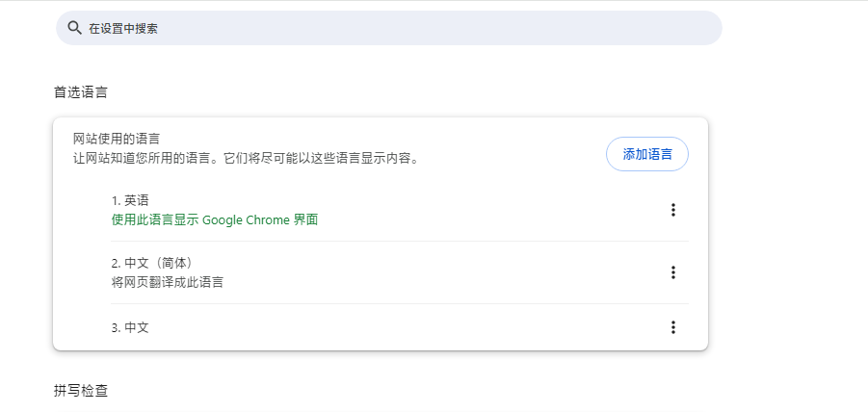The height and width of the screenshot is (412, 868).
Task: Click the 将网页翻译成此语言 subtitle text
Action: 168,282
